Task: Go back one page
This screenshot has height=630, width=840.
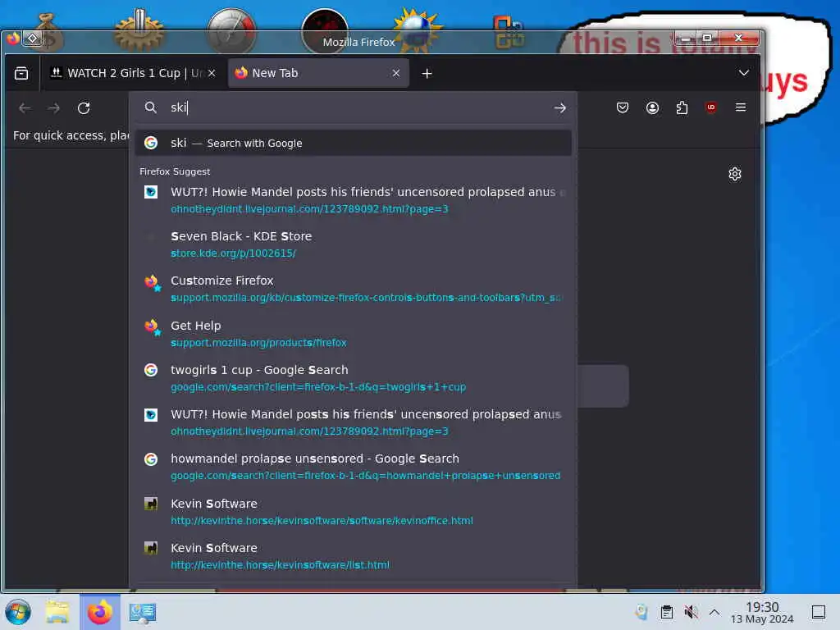Action: click(x=25, y=108)
